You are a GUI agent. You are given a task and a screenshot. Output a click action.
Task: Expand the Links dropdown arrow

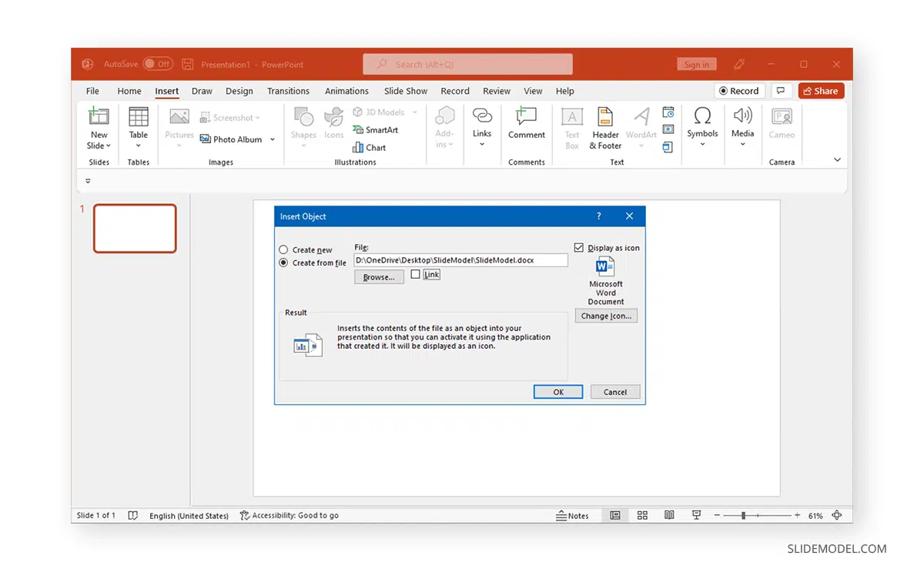click(482, 144)
